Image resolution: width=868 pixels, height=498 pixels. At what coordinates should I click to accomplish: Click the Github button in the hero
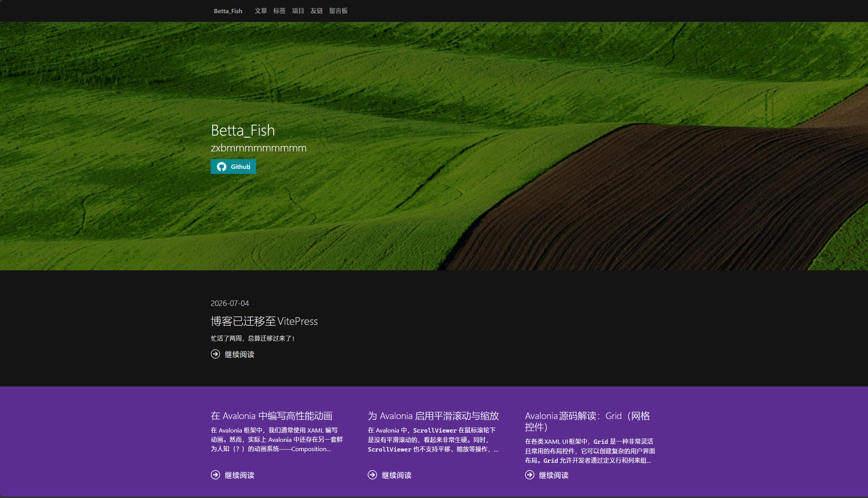click(233, 167)
